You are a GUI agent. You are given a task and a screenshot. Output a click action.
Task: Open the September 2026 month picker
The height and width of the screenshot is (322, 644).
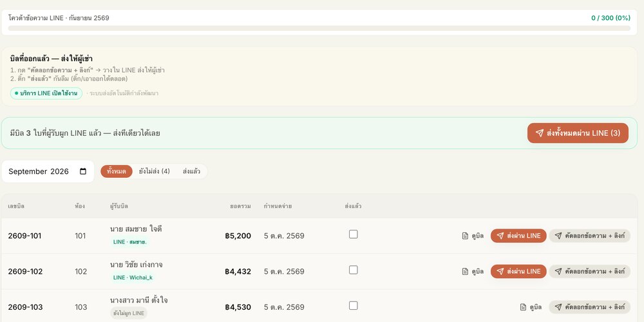click(48, 171)
